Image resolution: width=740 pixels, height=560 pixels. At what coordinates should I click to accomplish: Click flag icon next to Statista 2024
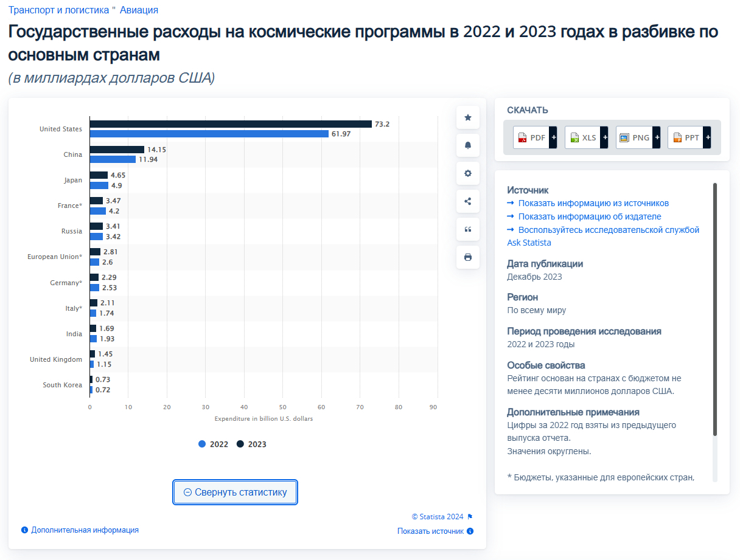coord(470,517)
